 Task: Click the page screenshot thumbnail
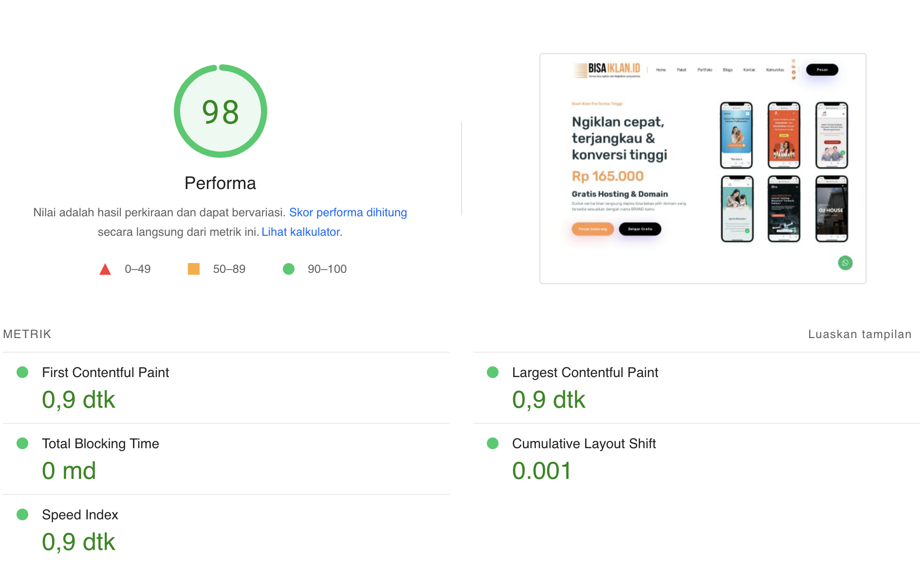click(x=702, y=169)
